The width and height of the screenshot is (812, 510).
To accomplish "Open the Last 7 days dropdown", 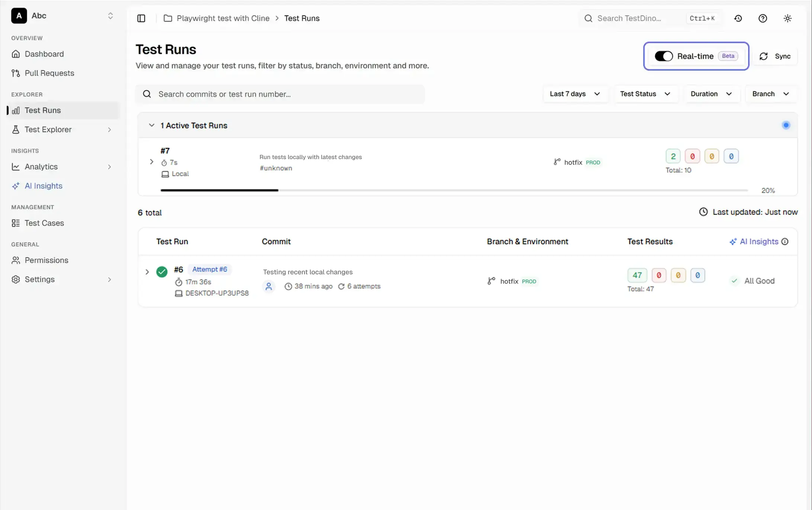I will tap(575, 94).
